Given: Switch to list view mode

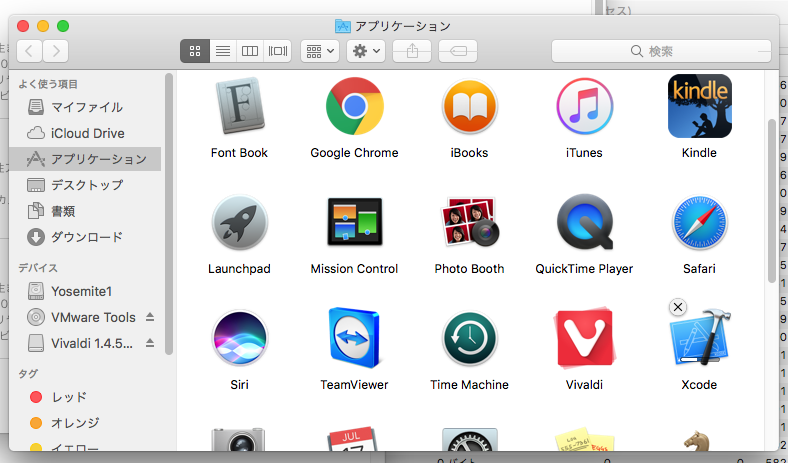Looking at the screenshot, I should click(x=223, y=51).
